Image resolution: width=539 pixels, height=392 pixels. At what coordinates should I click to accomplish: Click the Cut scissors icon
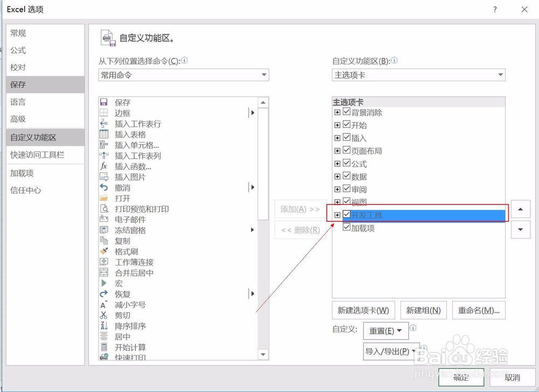click(x=104, y=315)
